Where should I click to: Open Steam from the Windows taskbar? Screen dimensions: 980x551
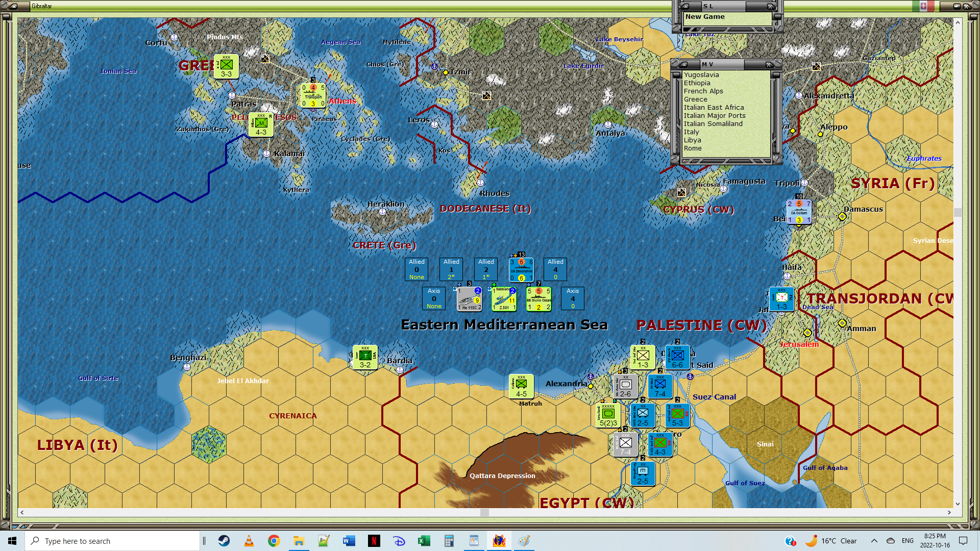pos(224,541)
